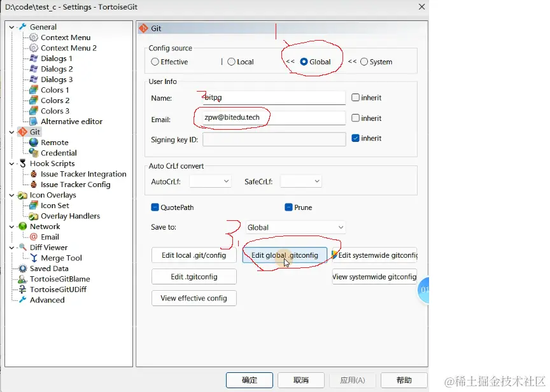
Task: Uncheck the Signing key ID inherit checkbox
Action: 355,138
